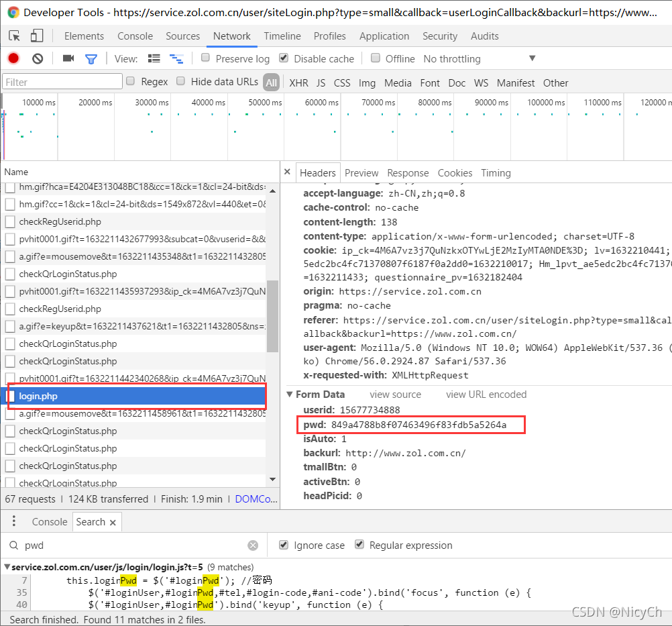Enable the Offline checkbox

point(376,58)
